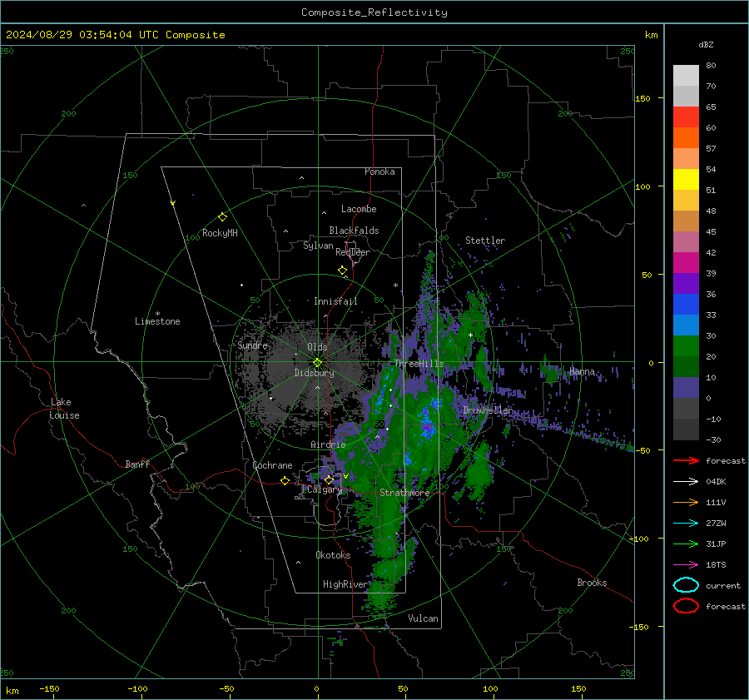Click the Ponoka city label
Screen dimensions: 749x700
pos(379,171)
